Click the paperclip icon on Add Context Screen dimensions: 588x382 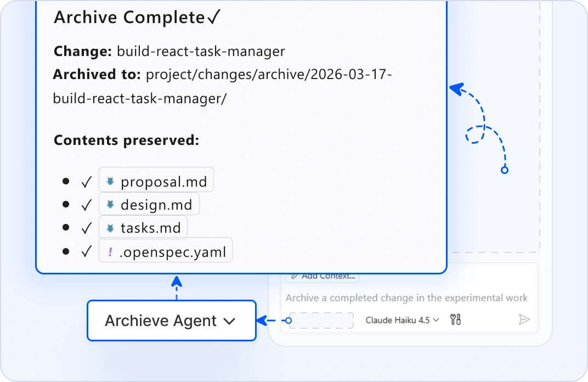(294, 276)
